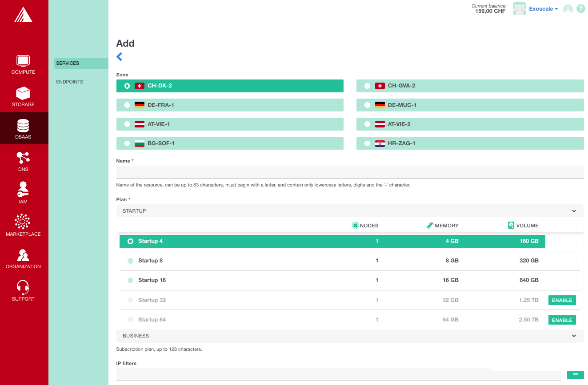Open the Storage section icon
Viewport: 588px width, 385px height.
[23, 94]
